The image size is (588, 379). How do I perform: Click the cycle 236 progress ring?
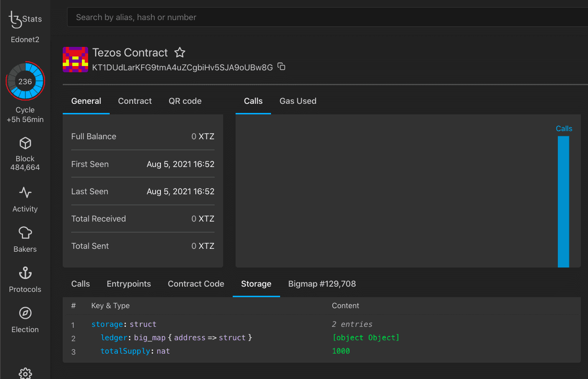click(x=25, y=81)
